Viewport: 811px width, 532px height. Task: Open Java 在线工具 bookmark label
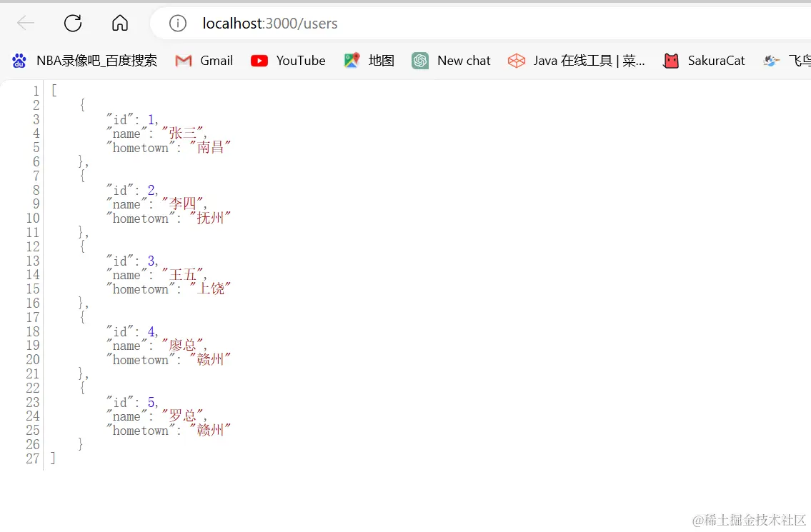tap(589, 61)
